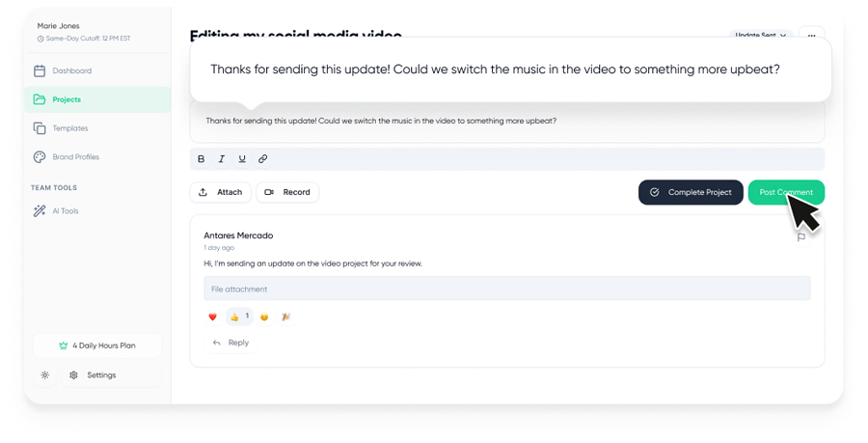Image resolution: width=868 pixels, height=443 pixels.
Task: Toggle underline formatting in comment editor
Action: click(242, 159)
